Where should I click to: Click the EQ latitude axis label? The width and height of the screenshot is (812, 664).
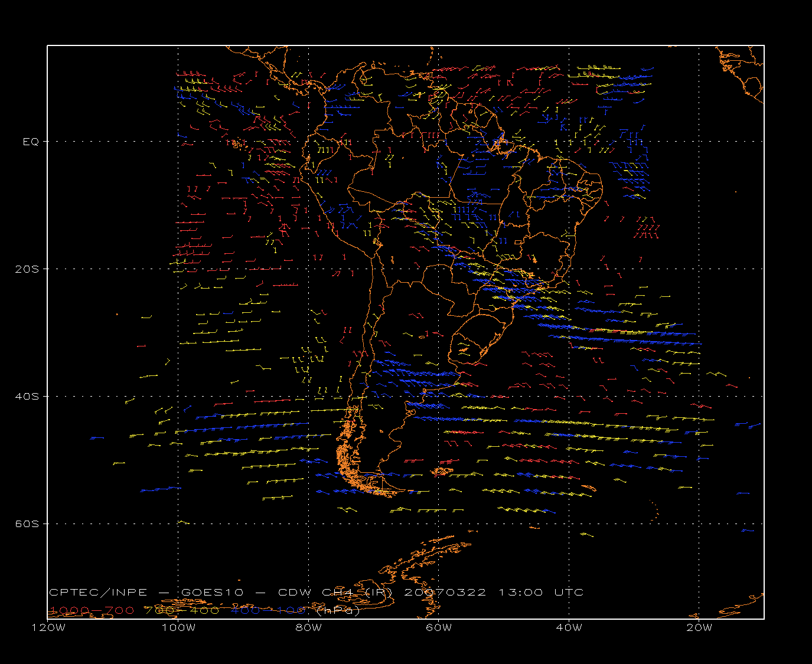pos(31,142)
